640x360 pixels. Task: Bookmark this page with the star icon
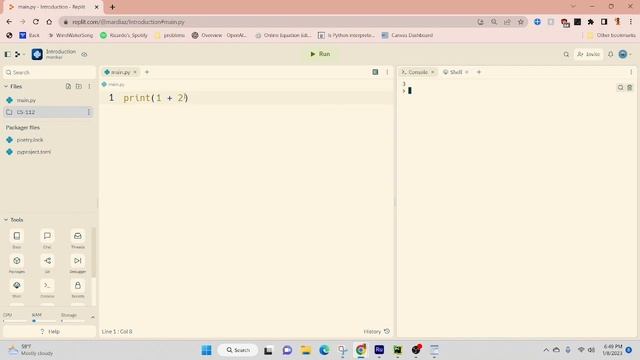click(x=521, y=22)
